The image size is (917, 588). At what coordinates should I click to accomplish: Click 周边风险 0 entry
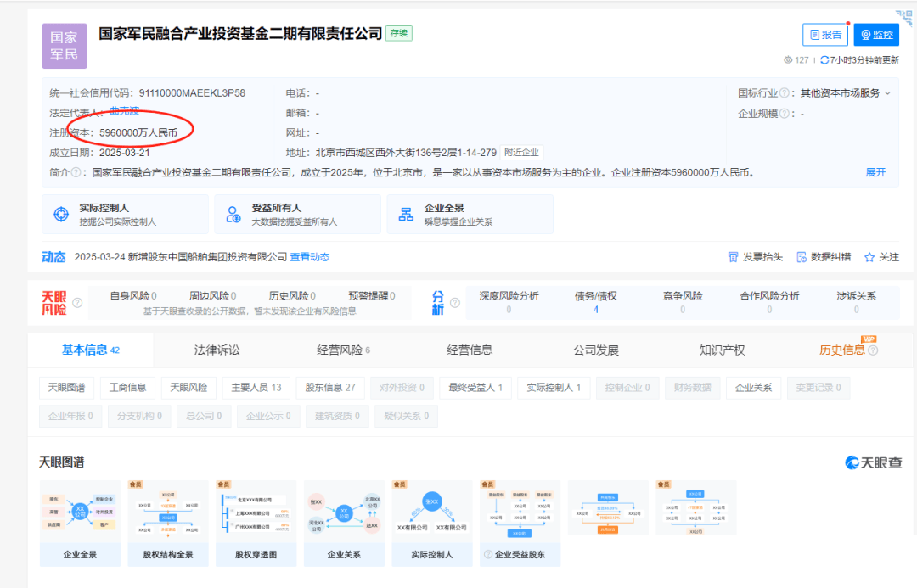(x=212, y=296)
